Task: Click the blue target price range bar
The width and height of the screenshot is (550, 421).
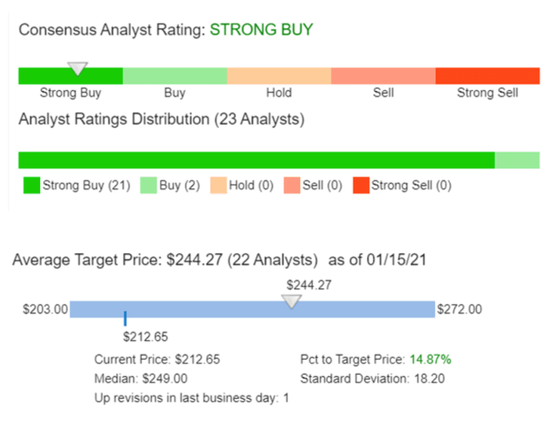Action: pyautogui.click(x=253, y=309)
